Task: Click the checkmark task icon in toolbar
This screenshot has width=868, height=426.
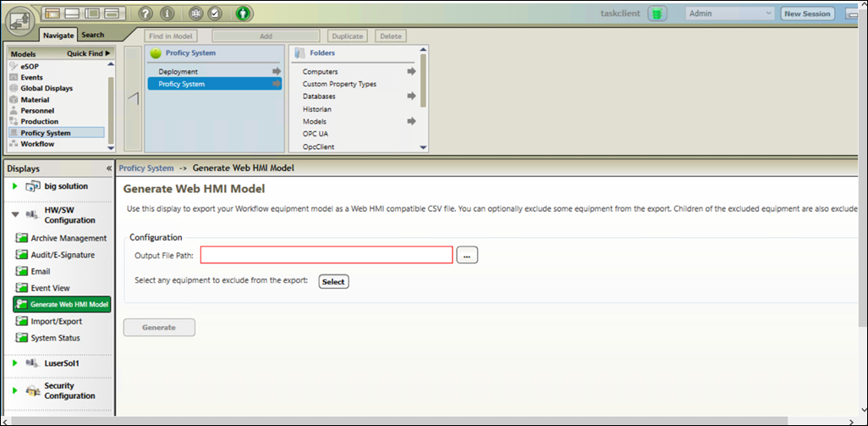Action: (216, 14)
